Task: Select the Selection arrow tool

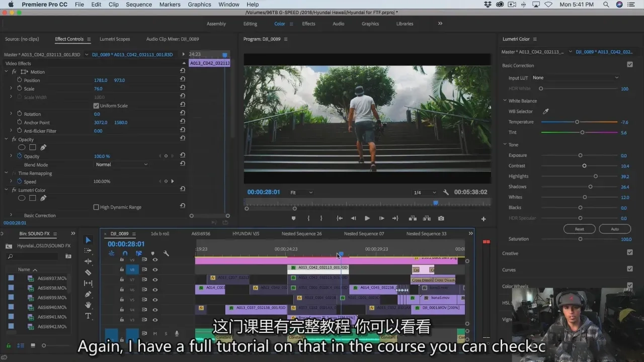Action: click(89, 240)
